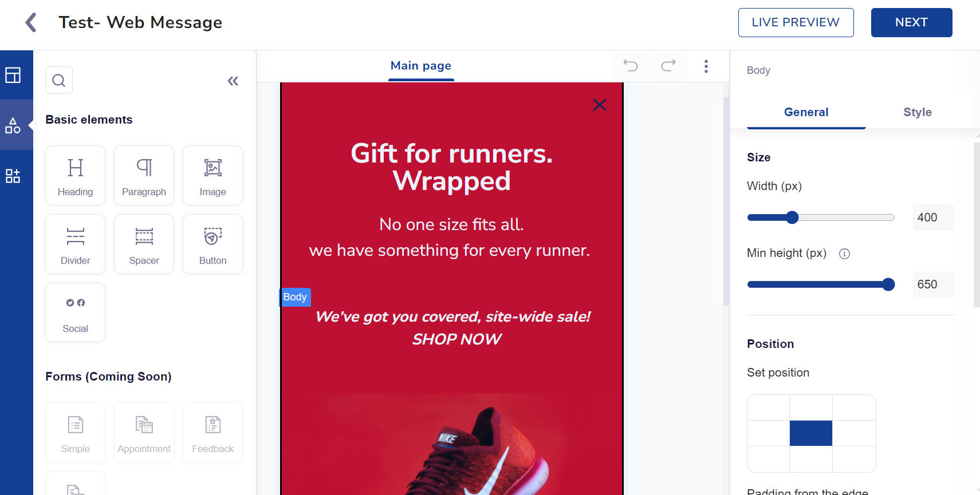This screenshot has width=980, height=495.
Task: Click the canvas vertical scrollbar
Action: (x=726, y=200)
